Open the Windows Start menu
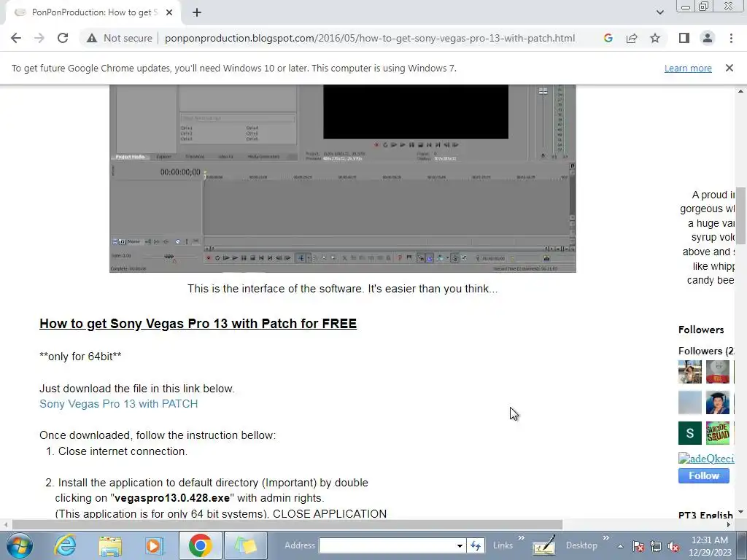 coord(19,545)
